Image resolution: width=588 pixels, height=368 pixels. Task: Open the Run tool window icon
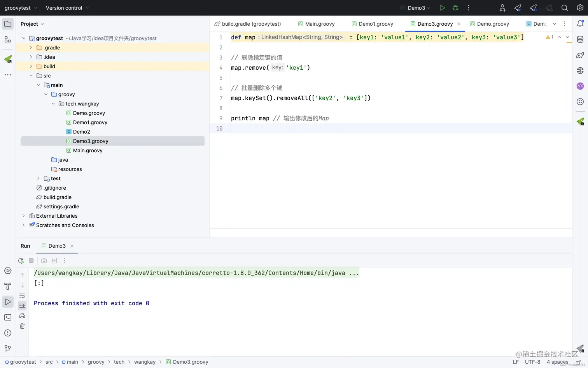8,302
